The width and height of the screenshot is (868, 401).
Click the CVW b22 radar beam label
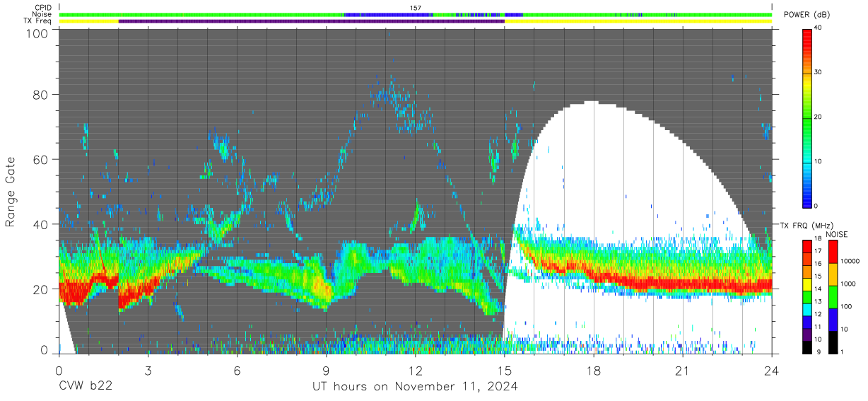coord(86,387)
